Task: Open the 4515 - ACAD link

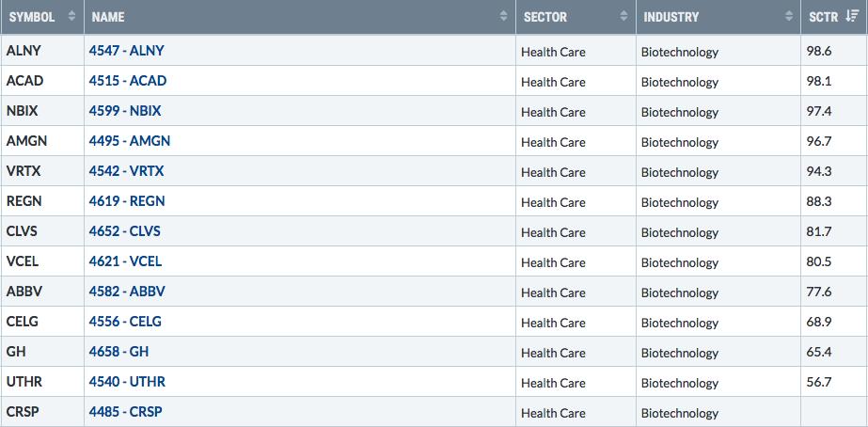Action: click(127, 81)
